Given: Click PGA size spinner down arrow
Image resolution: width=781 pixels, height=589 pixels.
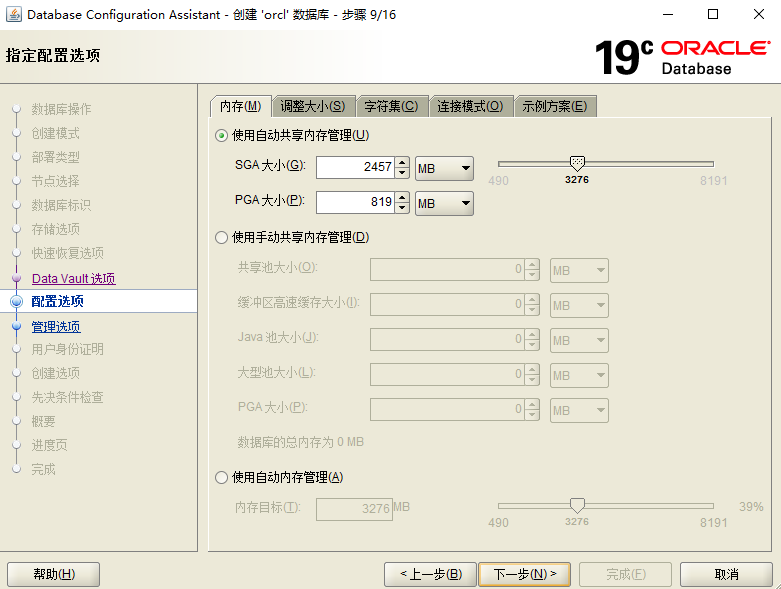Looking at the screenshot, I should point(402,208).
